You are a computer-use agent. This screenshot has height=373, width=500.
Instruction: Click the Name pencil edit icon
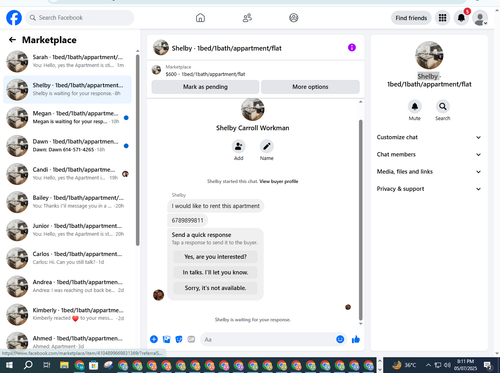pyautogui.click(x=267, y=146)
